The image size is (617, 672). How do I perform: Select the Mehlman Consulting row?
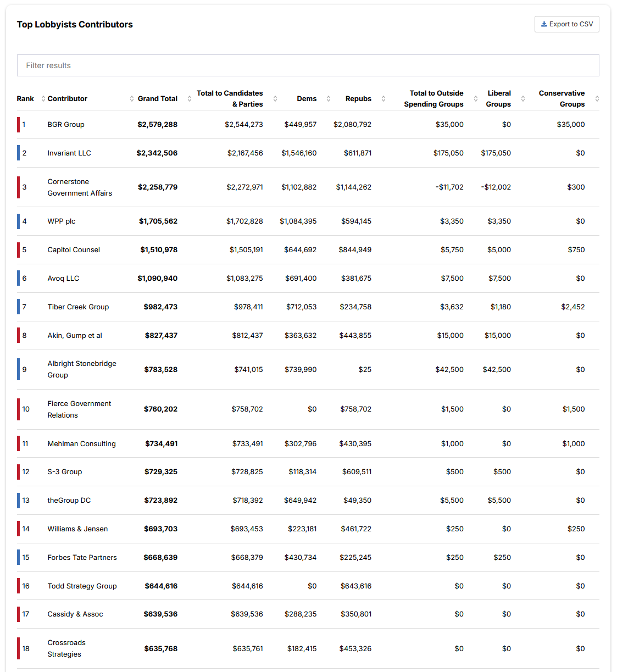(x=308, y=443)
